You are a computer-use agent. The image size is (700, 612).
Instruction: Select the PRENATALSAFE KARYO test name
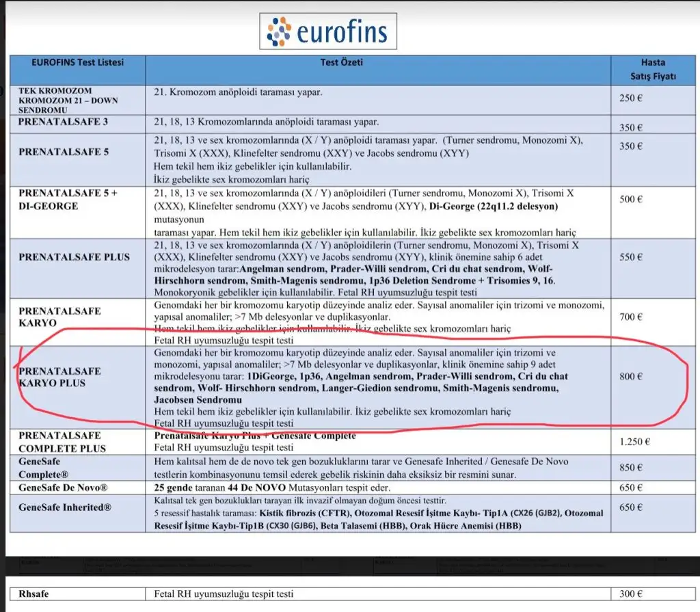click(x=59, y=317)
